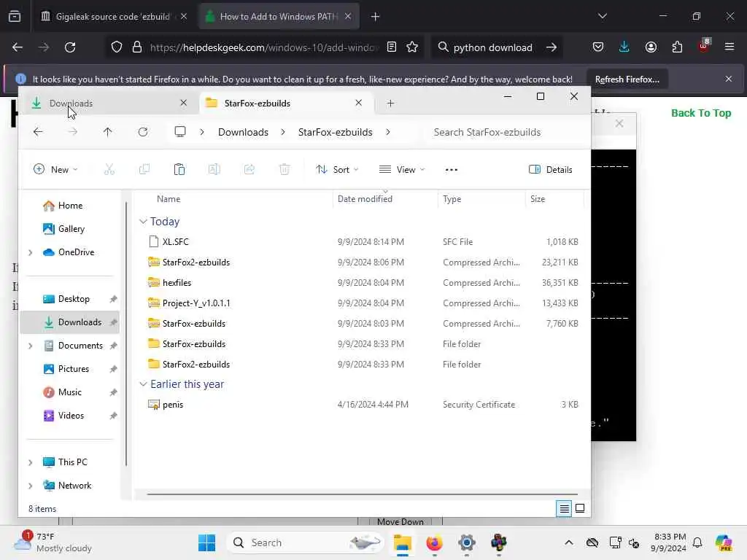Image resolution: width=747 pixels, height=560 pixels.
Task: Open the View dropdown menu
Action: [402, 169]
